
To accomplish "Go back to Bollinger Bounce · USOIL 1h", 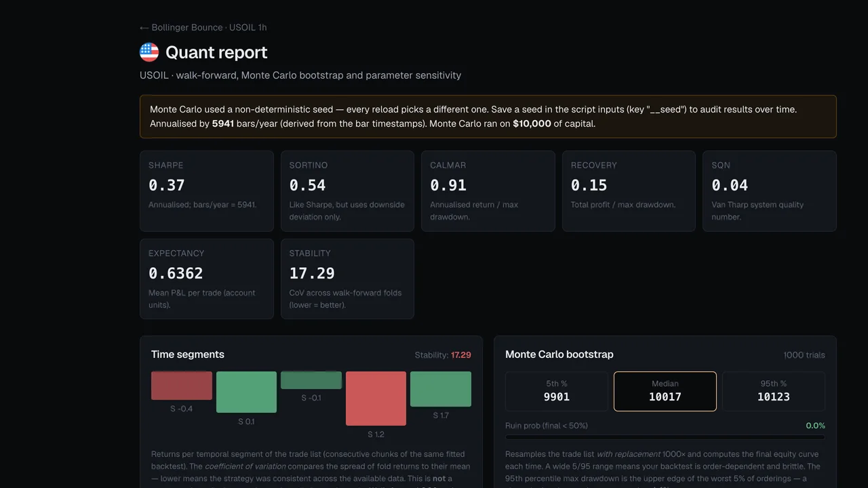I will point(203,28).
